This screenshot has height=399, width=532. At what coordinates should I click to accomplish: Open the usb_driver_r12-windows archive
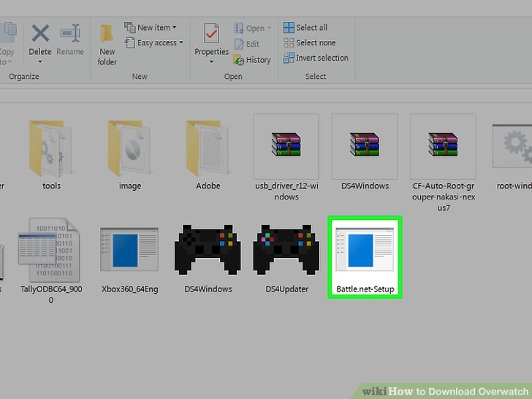[x=286, y=145]
